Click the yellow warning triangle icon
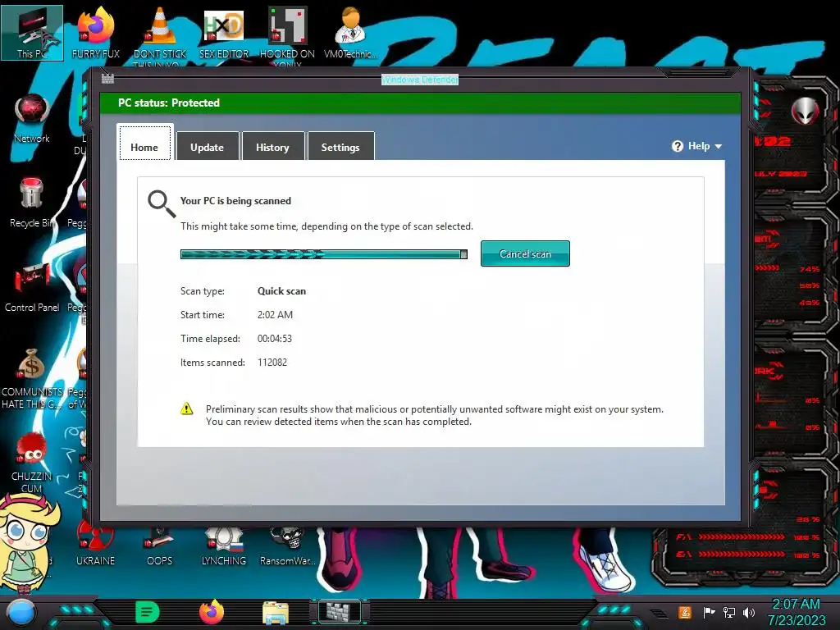The height and width of the screenshot is (630, 840). tap(186, 409)
